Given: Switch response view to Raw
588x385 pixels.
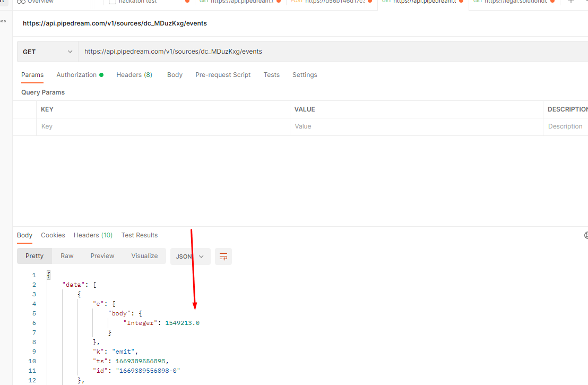Looking at the screenshot, I should click(x=67, y=256).
